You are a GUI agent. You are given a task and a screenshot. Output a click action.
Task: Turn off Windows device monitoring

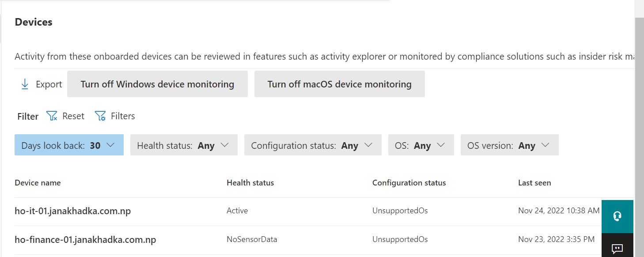[157, 84]
